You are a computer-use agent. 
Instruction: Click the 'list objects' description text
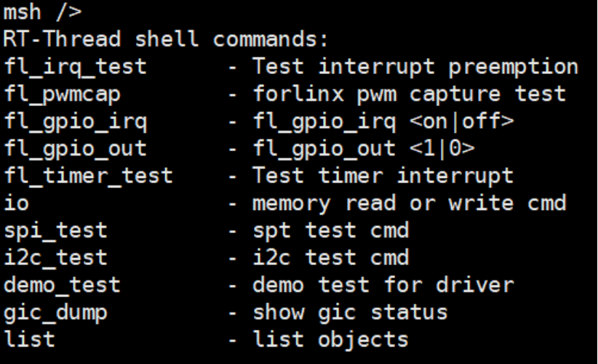[x=331, y=340]
